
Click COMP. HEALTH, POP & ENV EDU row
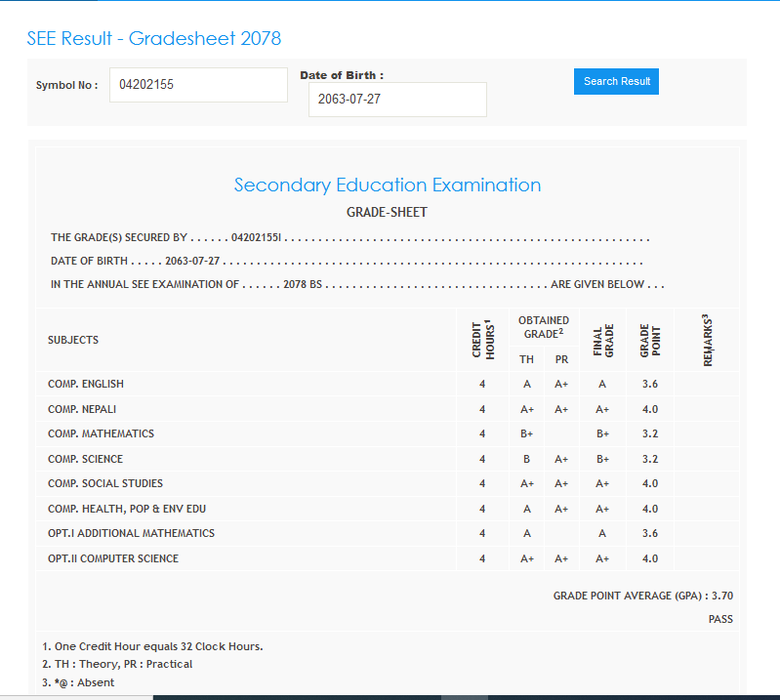pyautogui.click(x=127, y=509)
